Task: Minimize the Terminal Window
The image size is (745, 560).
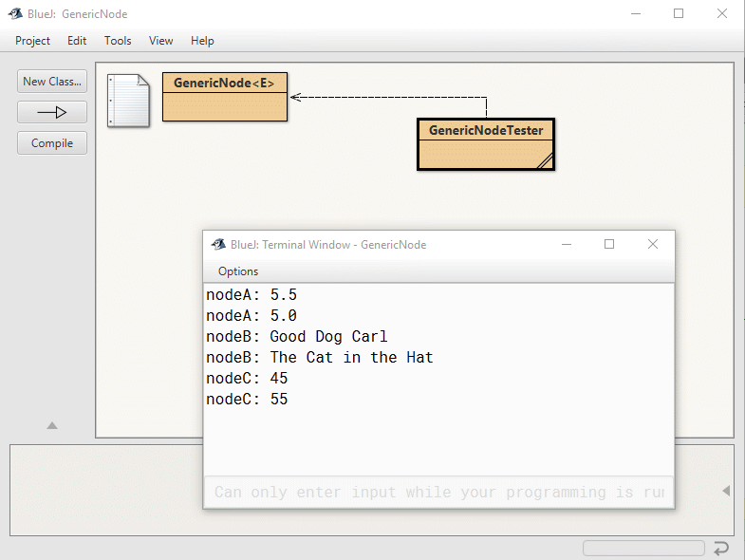Action: 567,244
